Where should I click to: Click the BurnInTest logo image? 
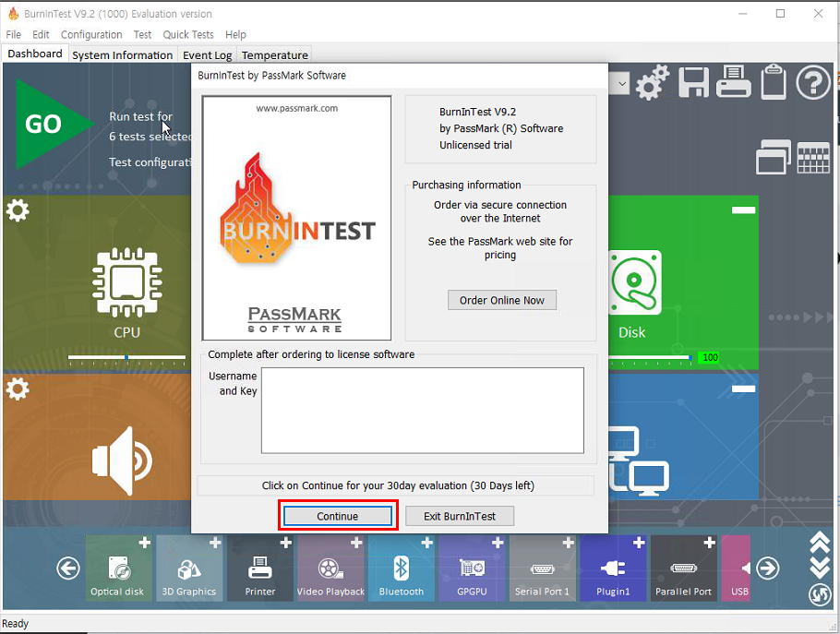[x=297, y=219]
